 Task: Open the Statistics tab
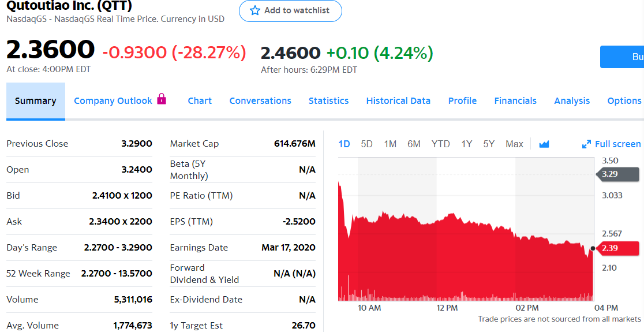click(328, 100)
